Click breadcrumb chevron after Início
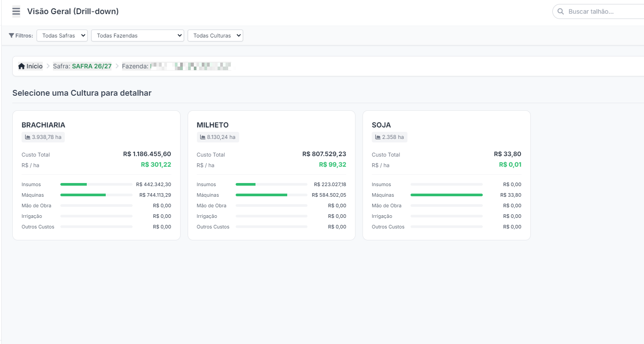This screenshot has height=344, width=644. (x=48, y=66)
